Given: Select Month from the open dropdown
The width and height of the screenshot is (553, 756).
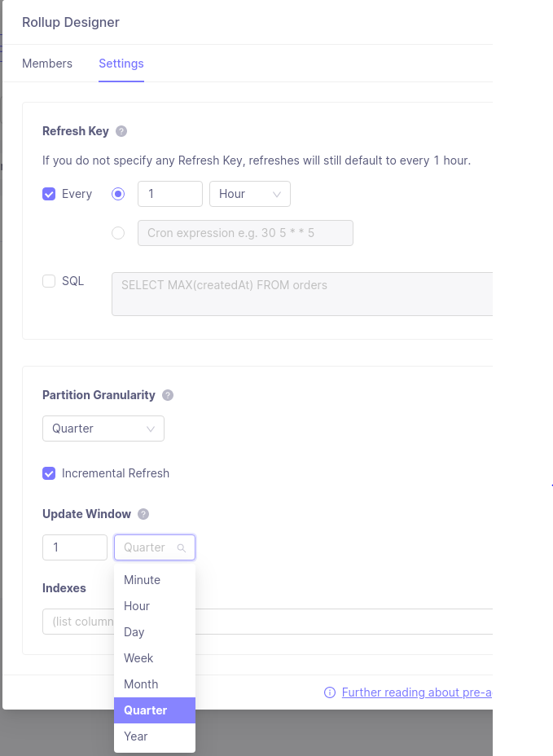Looking at the screenshot, I should pos(141,683).
